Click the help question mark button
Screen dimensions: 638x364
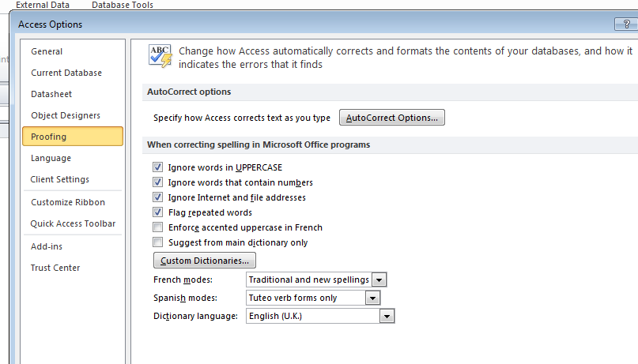coord(626,24)
